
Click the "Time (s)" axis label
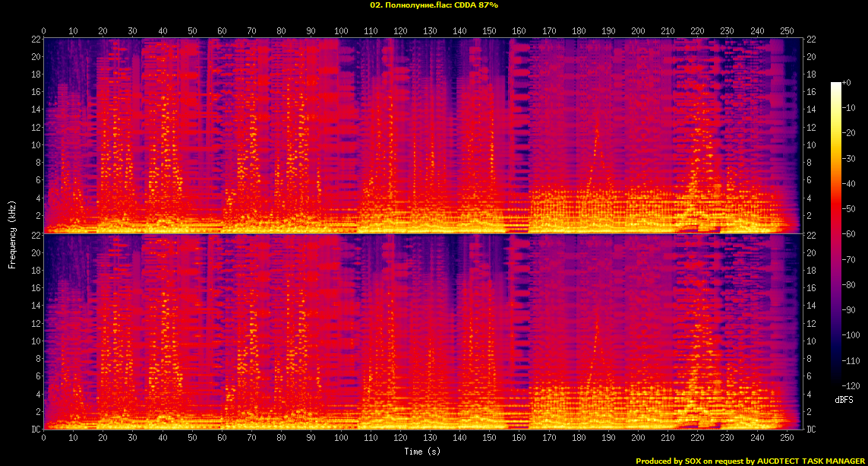point(422,452)
